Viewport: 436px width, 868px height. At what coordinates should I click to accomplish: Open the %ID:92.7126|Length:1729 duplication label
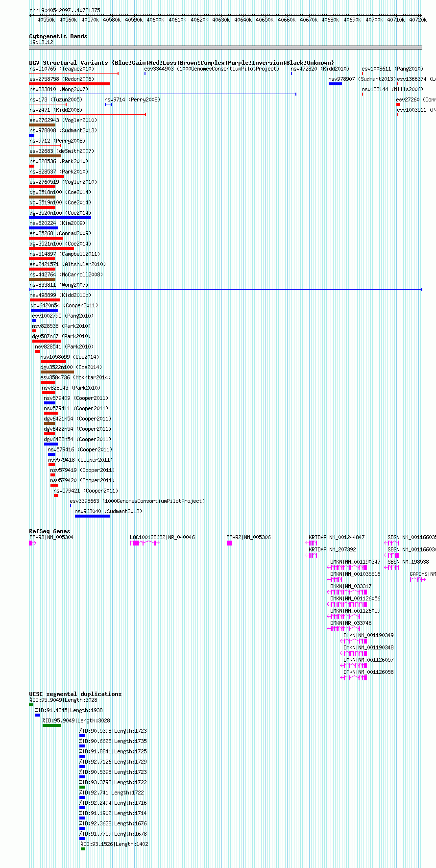[x=113, y=762]
